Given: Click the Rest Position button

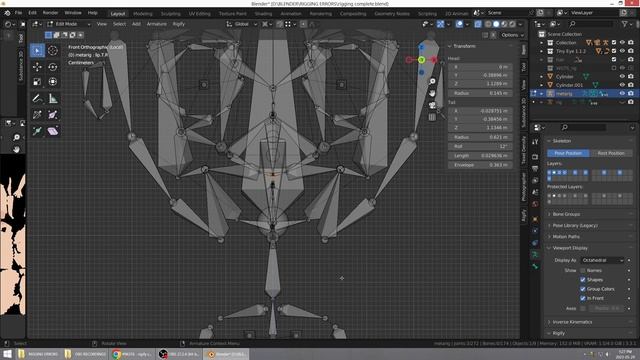Looking at the screenshot, I should click(x=611, y=153).
